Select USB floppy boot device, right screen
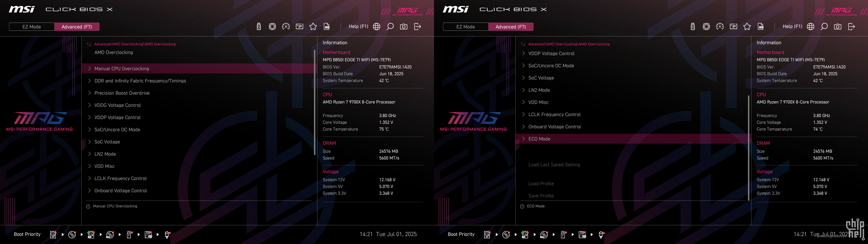 [x=582, y=235]
